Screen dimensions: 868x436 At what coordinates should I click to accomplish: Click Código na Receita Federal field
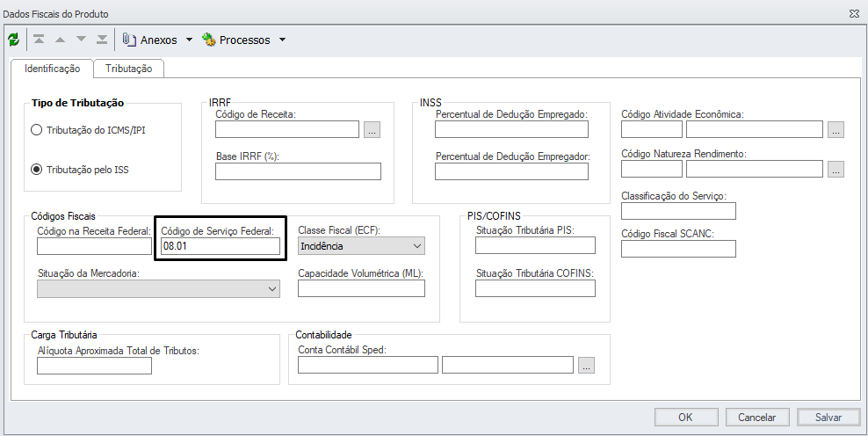click(x=94, y=246)
